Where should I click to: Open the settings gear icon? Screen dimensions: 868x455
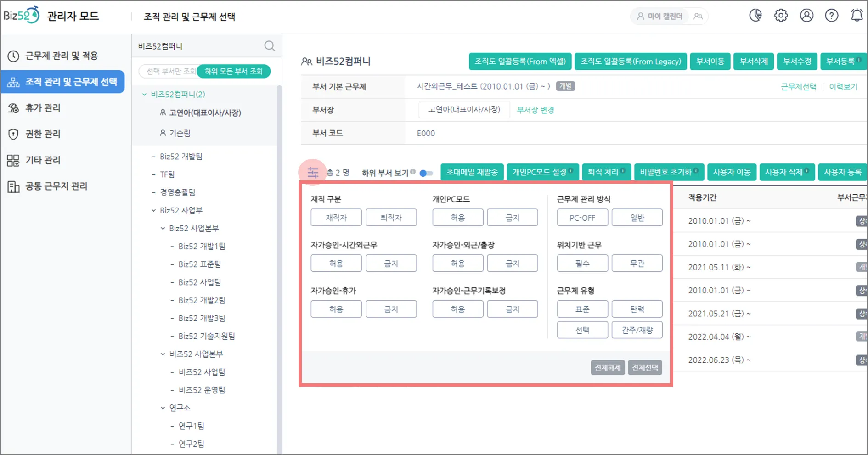[x=781, y=16]
